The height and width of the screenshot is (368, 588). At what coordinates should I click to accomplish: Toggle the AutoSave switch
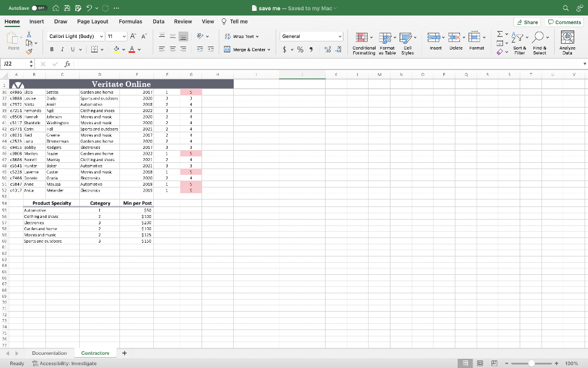click(x=39, y=8)
